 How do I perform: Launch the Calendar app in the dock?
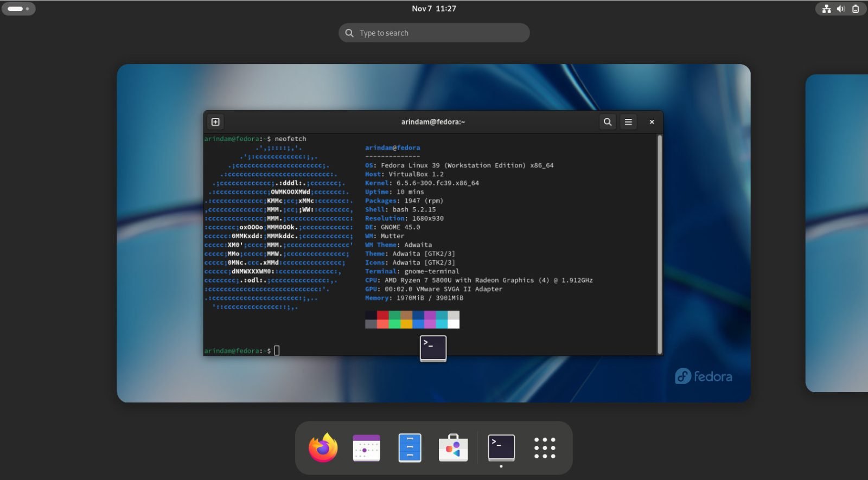[366, 448]
